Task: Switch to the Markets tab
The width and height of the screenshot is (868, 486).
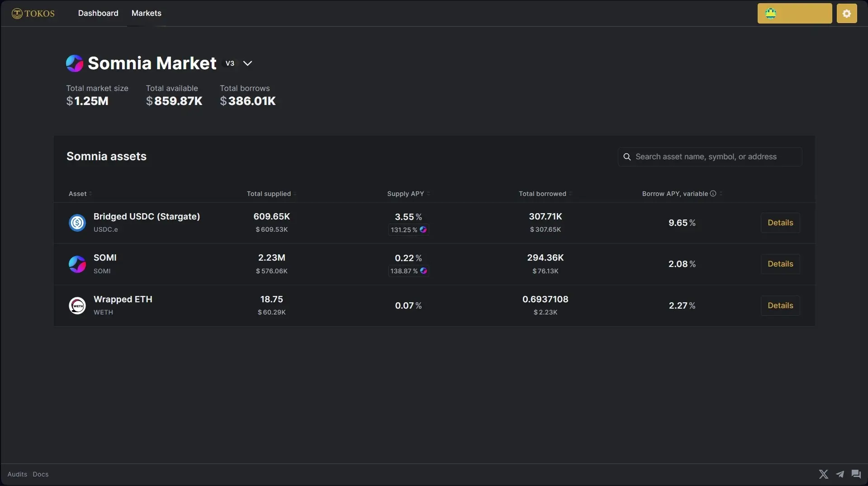Action: coord(146,13)
